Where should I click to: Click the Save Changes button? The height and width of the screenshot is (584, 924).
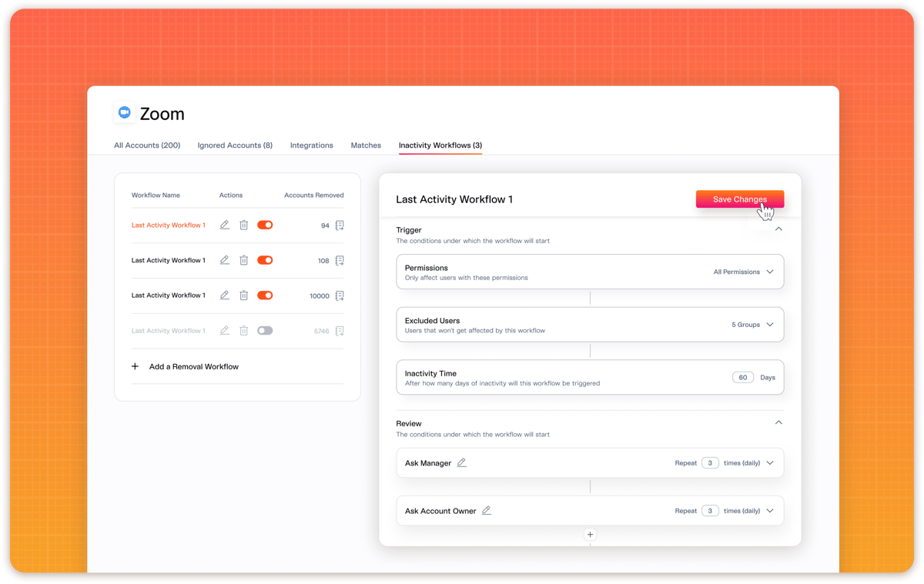(739, 199)
